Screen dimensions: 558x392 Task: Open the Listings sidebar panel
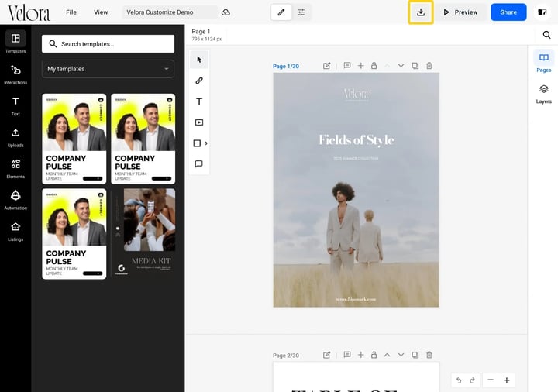tap(15, 231)
